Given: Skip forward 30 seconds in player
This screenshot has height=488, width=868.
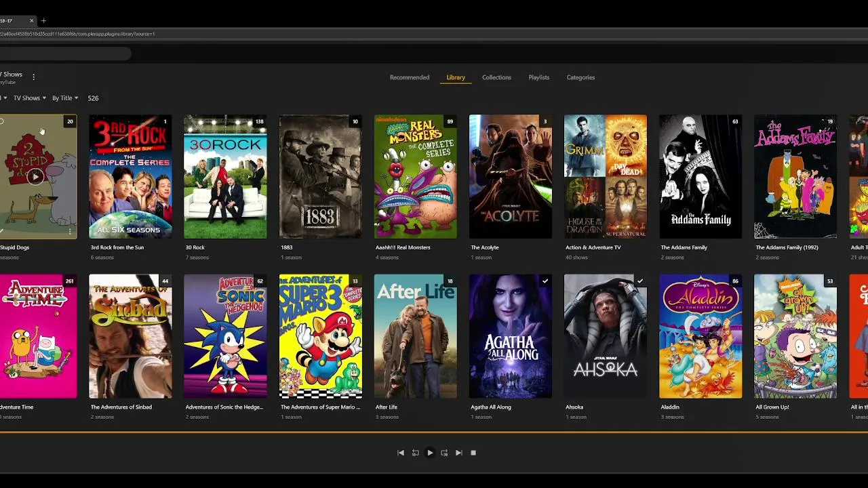Looking at the screenshot, I should (444, 453).
